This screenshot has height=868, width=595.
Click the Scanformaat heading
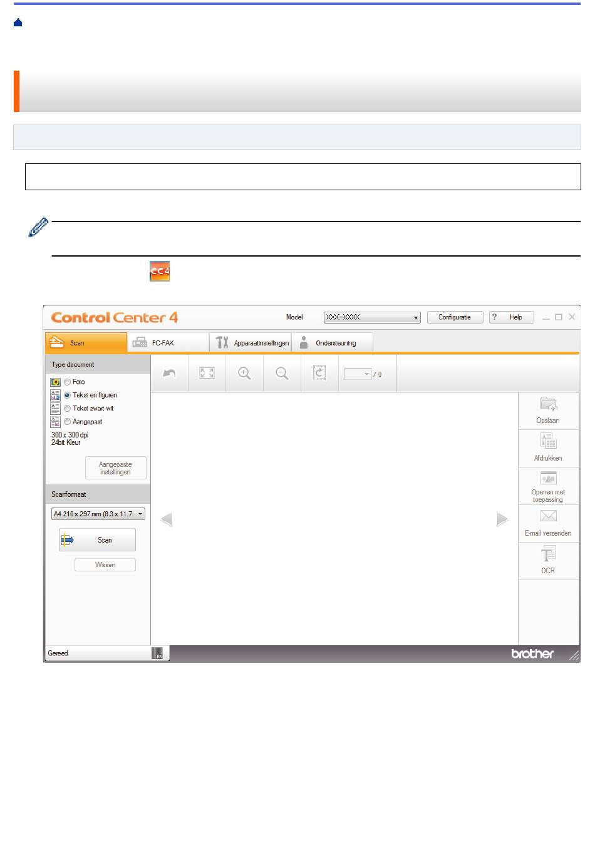(69, 494)
